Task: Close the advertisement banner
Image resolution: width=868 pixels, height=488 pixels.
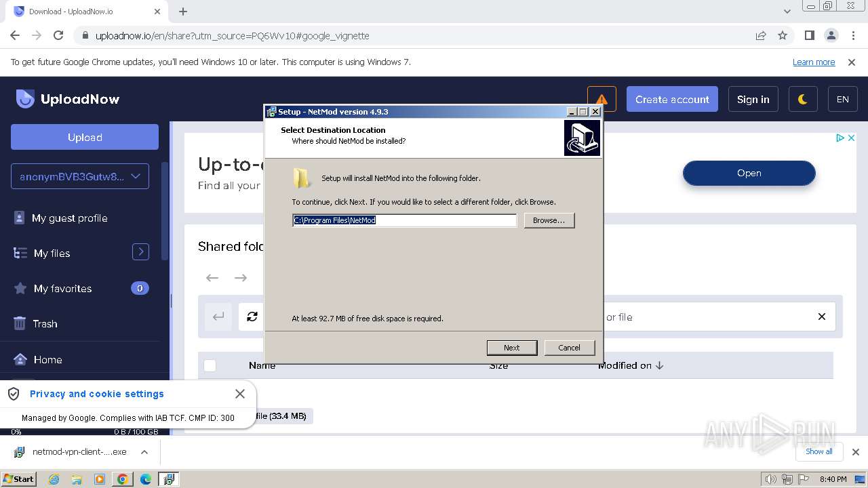Action: [852, 138]
